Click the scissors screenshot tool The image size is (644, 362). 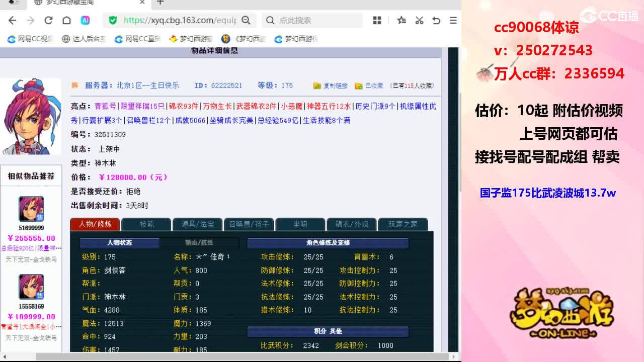click(x=419, y=20)
